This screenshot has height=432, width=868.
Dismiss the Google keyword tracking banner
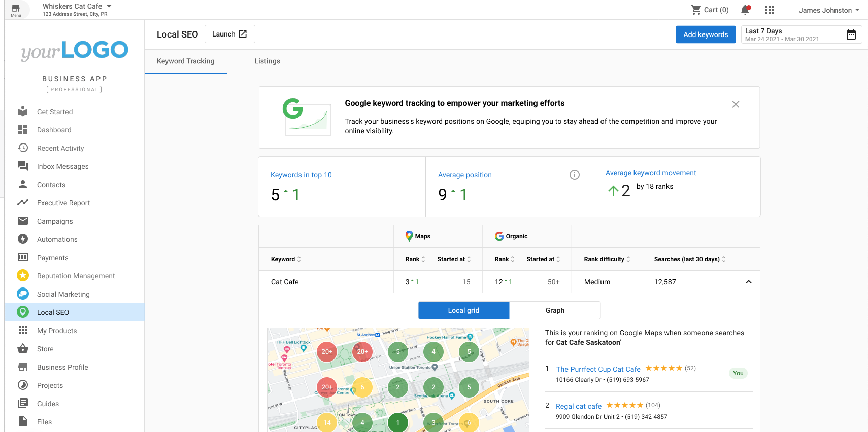point(736,104)
